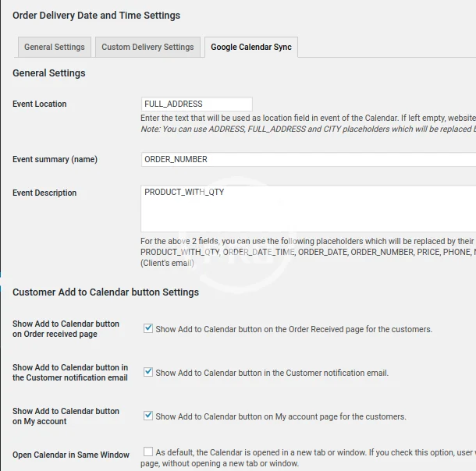The height and width of the screenshot is (471, 476).
Task: Click the 'on the Order Received page' checkbox description text
Action: tap(293, 329)
